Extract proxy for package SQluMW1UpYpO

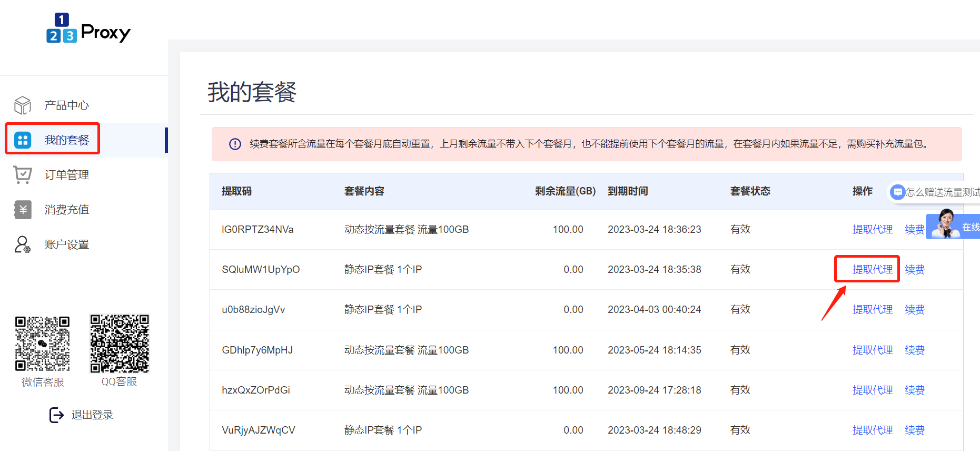point(872,270)
